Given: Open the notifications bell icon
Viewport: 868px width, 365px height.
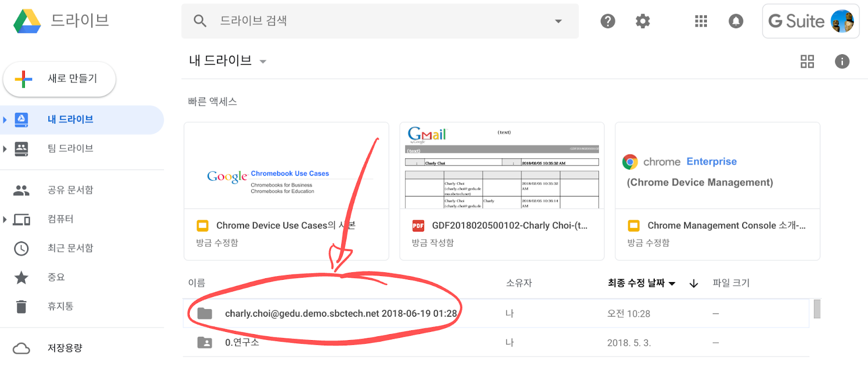Looking at the screenshot, I should 736,21.
